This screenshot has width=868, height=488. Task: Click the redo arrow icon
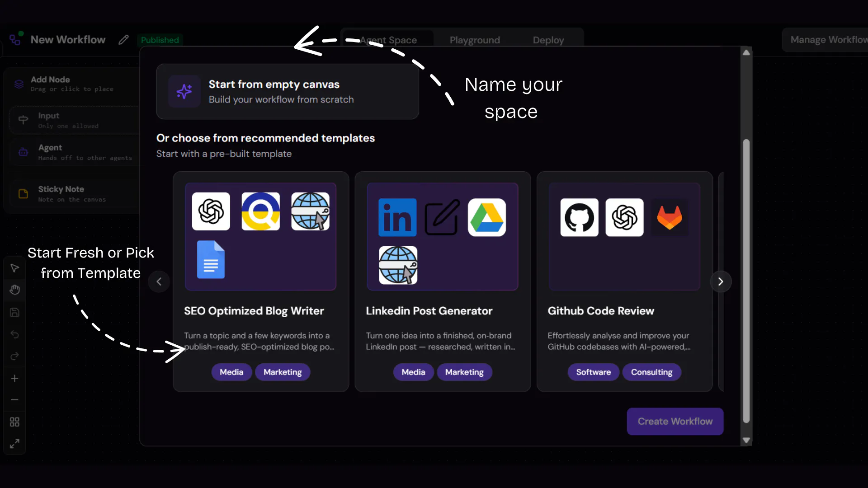click(x=14, y=357)
